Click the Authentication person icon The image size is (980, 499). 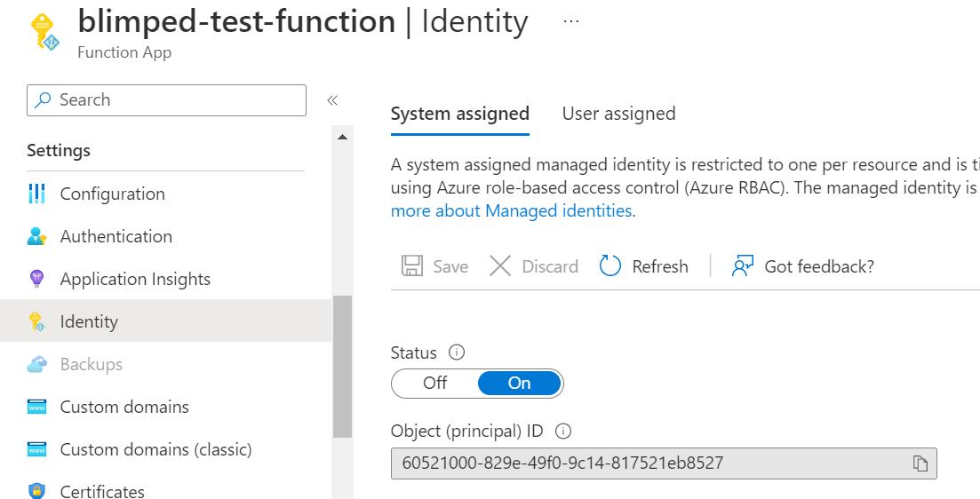(x=37, y=236)
